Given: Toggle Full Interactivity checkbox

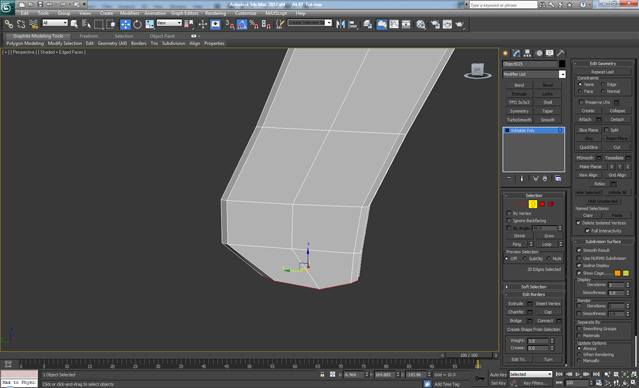Looking at the screenshot, I should coord(587,231).
